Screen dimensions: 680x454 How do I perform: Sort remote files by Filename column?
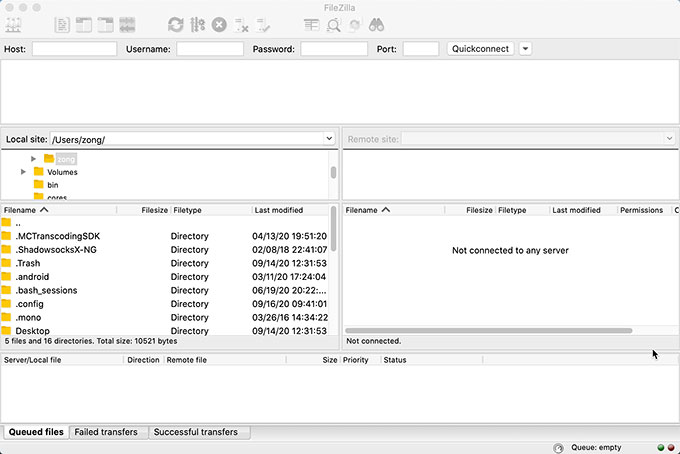[x=394, y=210]
